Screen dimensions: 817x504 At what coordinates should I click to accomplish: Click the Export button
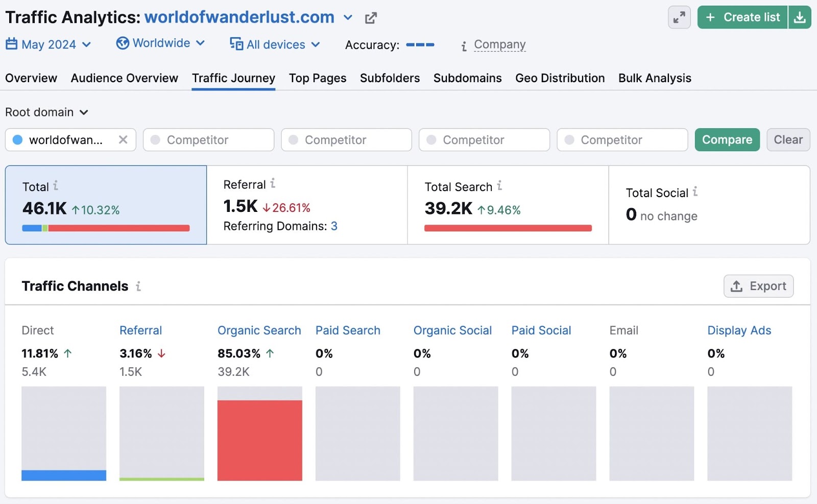tap(758, 286)
